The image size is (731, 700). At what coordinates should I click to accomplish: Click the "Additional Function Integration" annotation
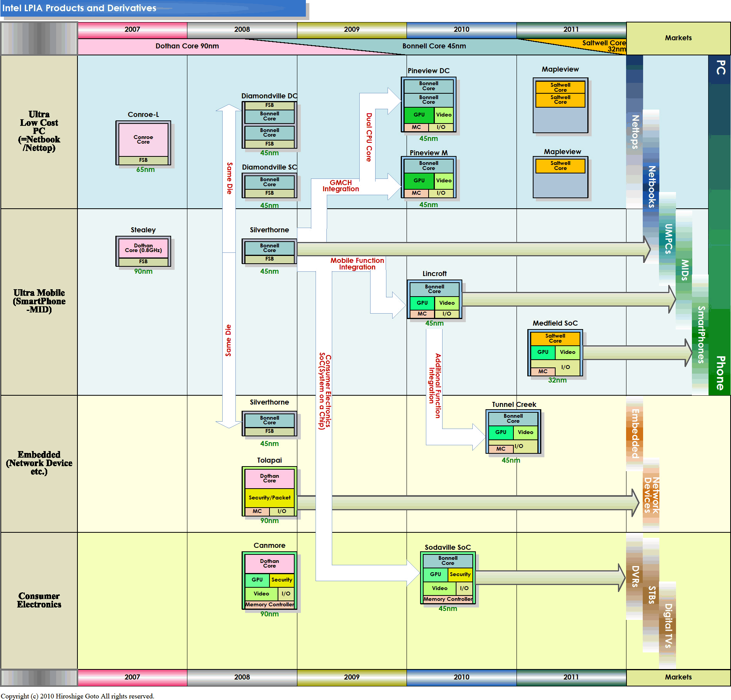click(434, 386)
